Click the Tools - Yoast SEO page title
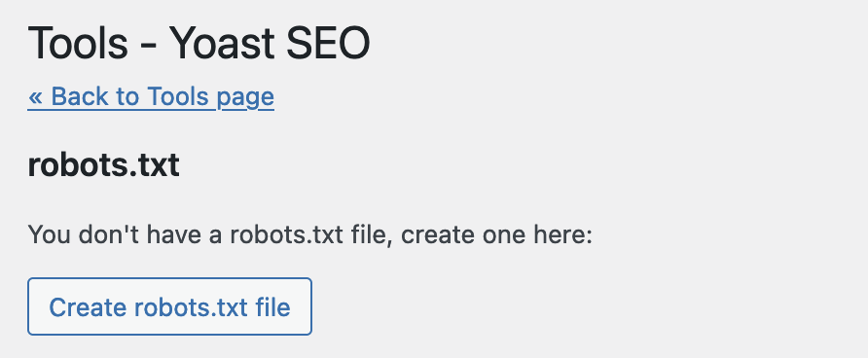Viewport: 868px width, 358px height. click(199, 43)
